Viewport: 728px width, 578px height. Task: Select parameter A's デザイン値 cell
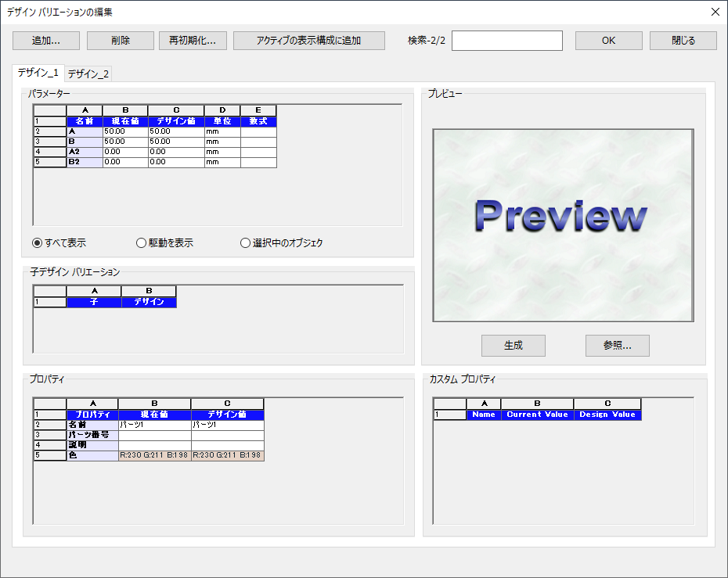click(175, 132)
